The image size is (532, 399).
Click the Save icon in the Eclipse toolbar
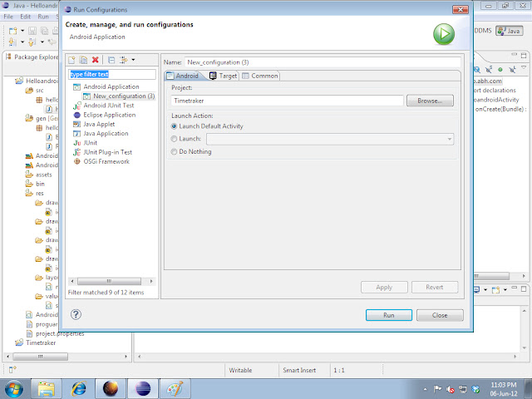tap(32, 32)
